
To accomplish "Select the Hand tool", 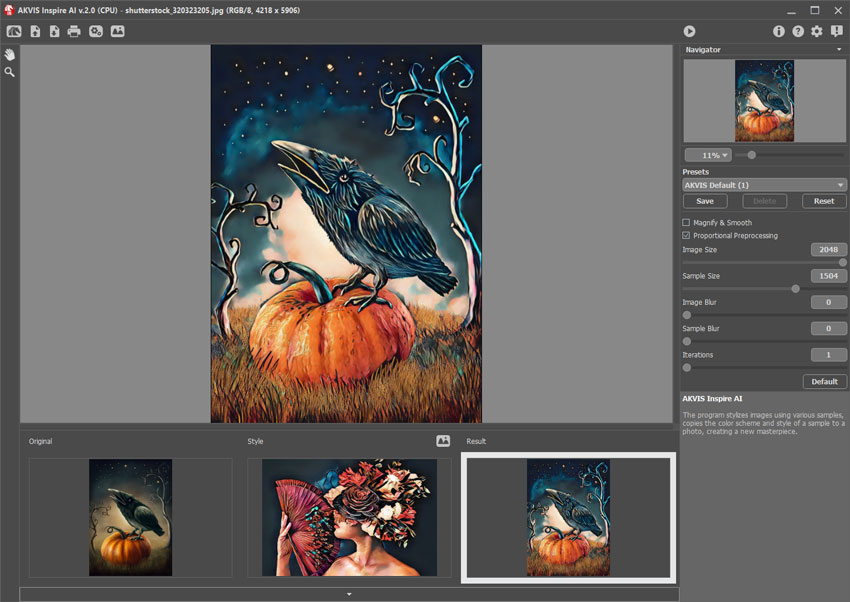I will click(x=10, y=55).
